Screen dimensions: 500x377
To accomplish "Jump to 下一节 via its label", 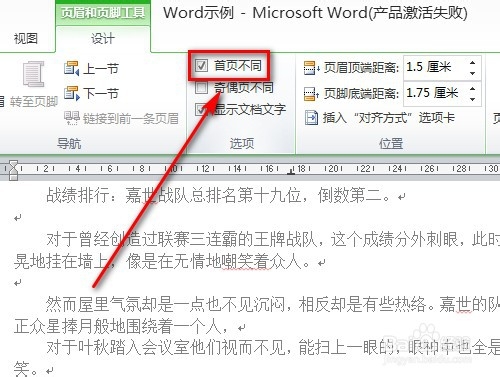I will point(101,93).
